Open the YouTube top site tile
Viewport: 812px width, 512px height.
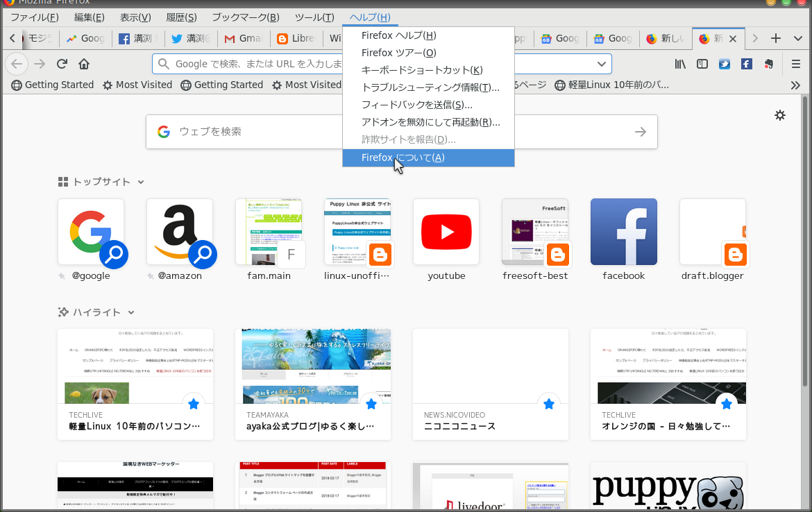point(446,232)
